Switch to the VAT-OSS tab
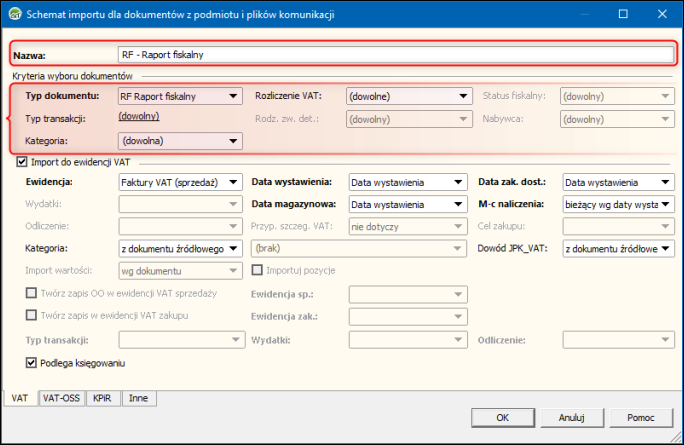 (x=61, y=398)
